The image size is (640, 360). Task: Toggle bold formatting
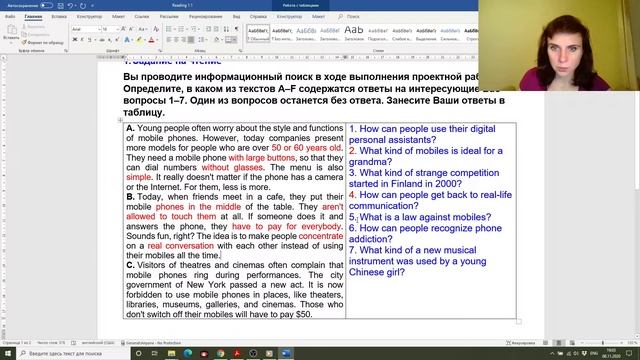click(75, 40)
